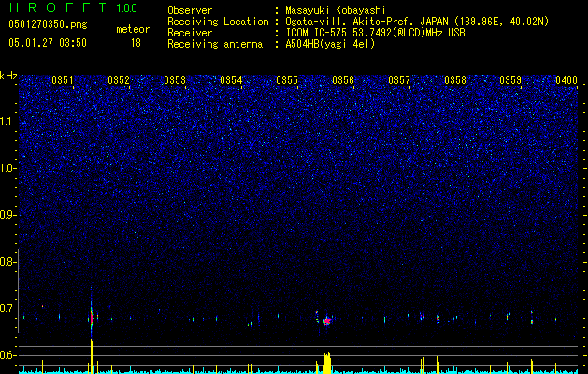Click the tallest yellow intensity spike after 0351
This screenshot has width=588, height=374.
[x=92, y=356]
